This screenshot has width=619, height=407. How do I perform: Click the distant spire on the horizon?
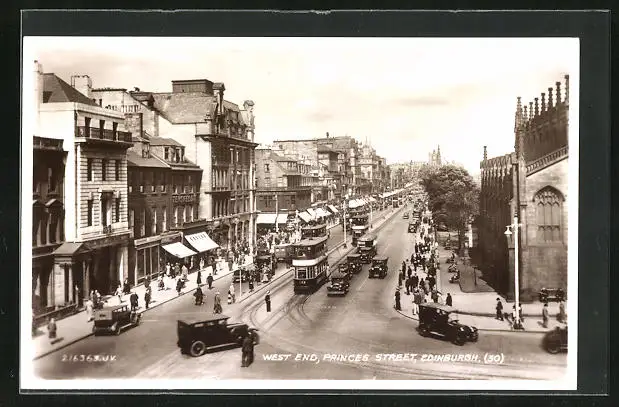(x=435, y=156)
